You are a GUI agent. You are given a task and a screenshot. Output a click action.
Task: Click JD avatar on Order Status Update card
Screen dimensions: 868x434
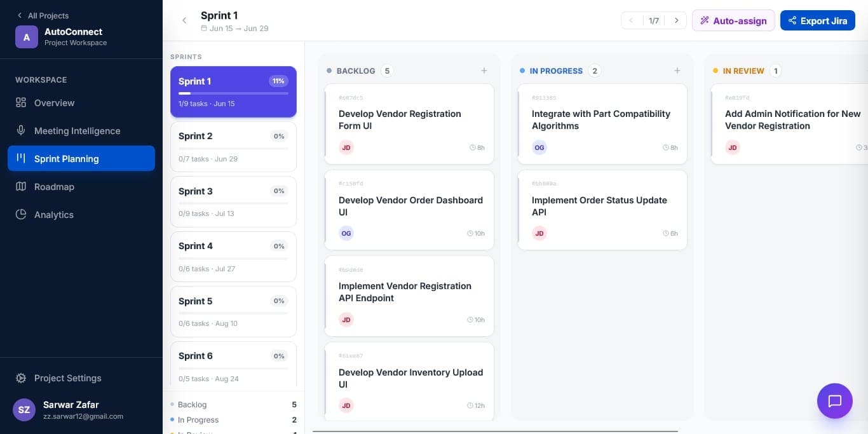tap(539, 233)
